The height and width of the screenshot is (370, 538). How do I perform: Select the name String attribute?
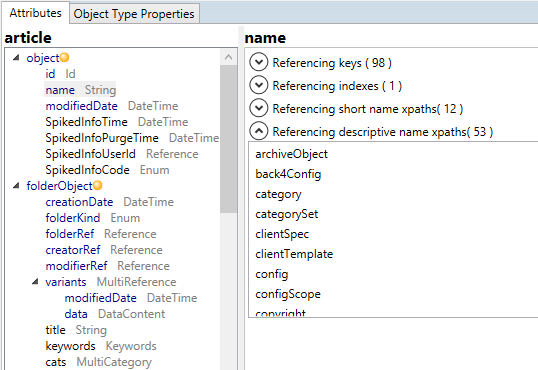pyautogui.click(x=81, y=90)
